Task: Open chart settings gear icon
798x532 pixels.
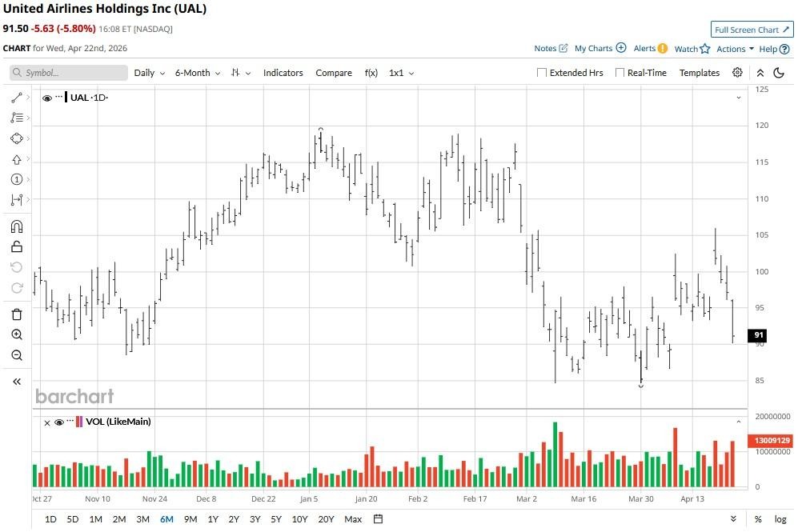Action: [737, 72]
